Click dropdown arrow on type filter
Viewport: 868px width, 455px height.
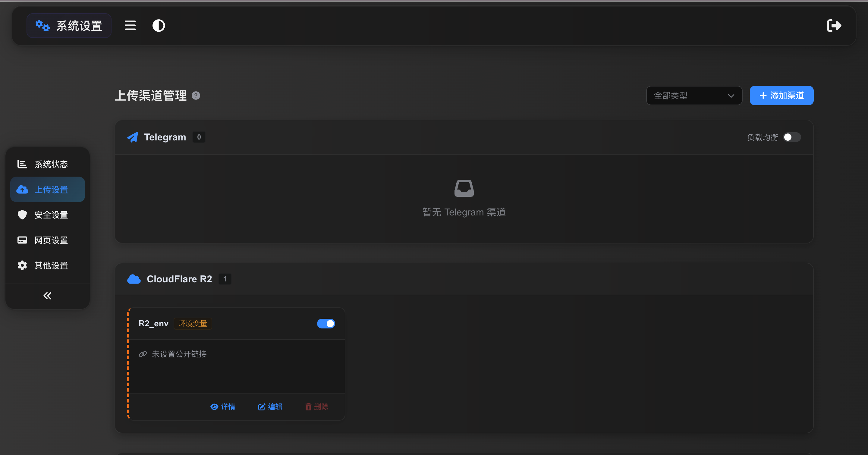coord(731,96)
